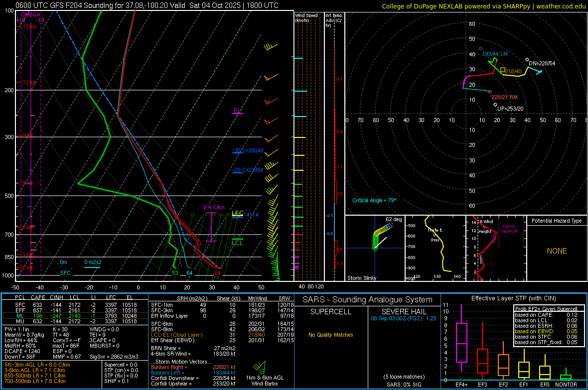
Task: Select the highlighted ML parcel row
Action: (x=76, y=316)
